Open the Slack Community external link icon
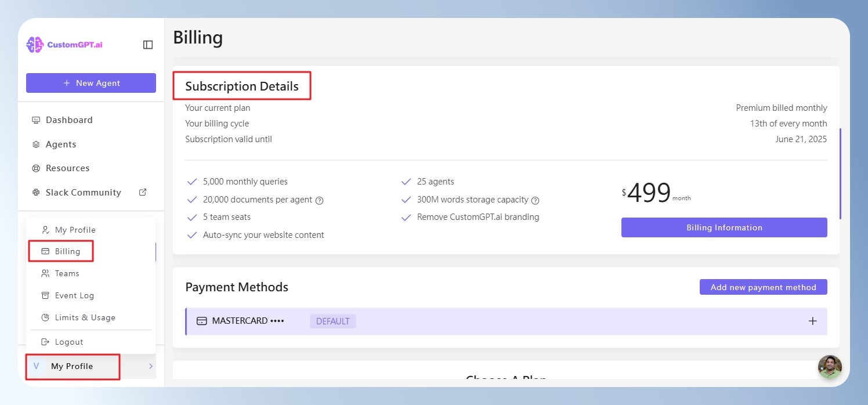Image resolution: width=868 pixels, height=405 pixels. tap(143, 192)
